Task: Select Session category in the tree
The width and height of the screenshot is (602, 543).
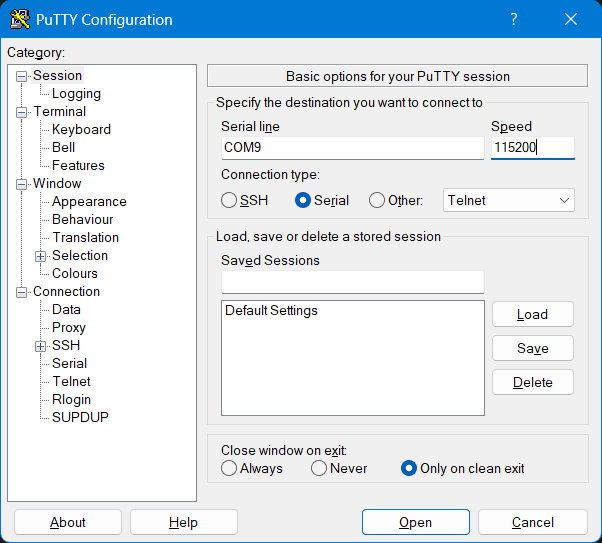Action: pos(57,76)
